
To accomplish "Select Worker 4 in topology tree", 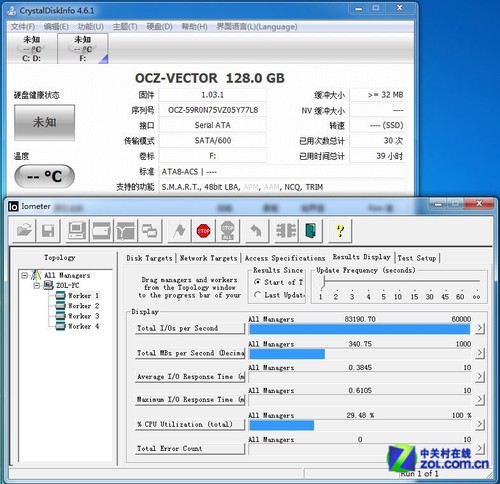I will (x=77, y=326).
